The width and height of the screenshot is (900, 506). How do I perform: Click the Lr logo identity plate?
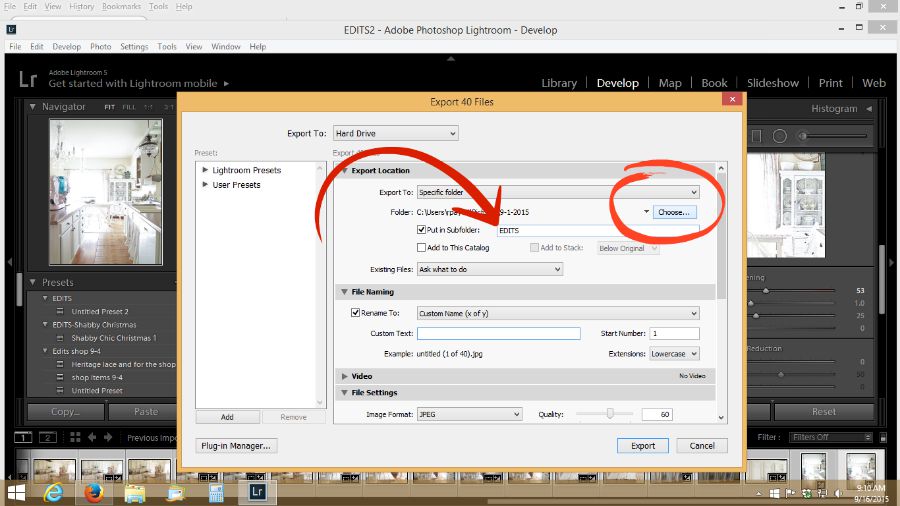click(x=28, y=79)
